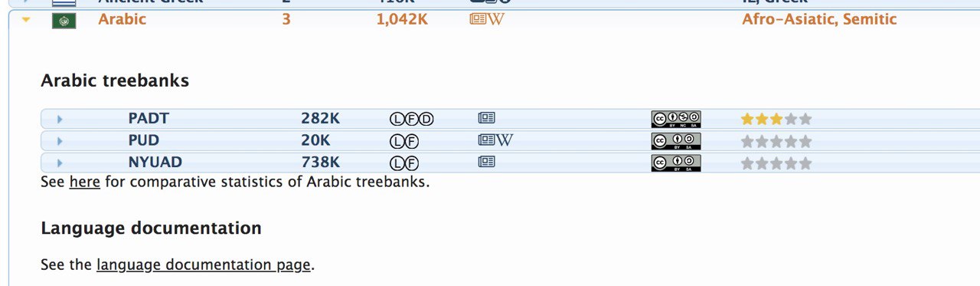Click the Wikipedia W icon in Arabic row
Viewport: 980px width, 286px height.
[496, 19]
